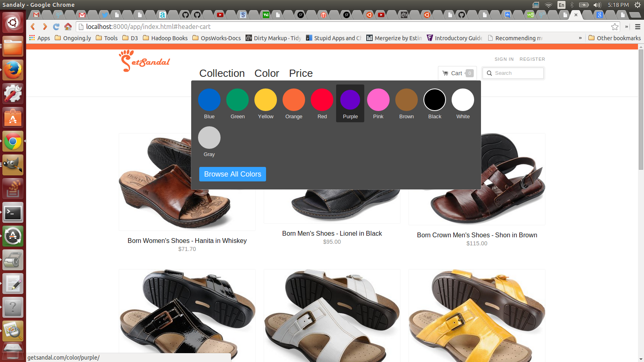Open Ubuntu Software Center icon

pyautogui.click(x=13, y=117)
